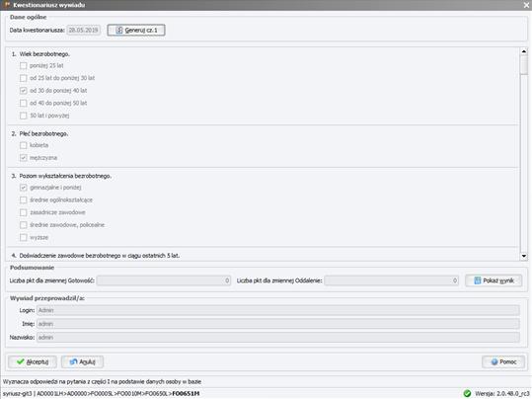Click the Nazwisko field
The width and height of the screenshot is (532, 399).
(278, 337)
